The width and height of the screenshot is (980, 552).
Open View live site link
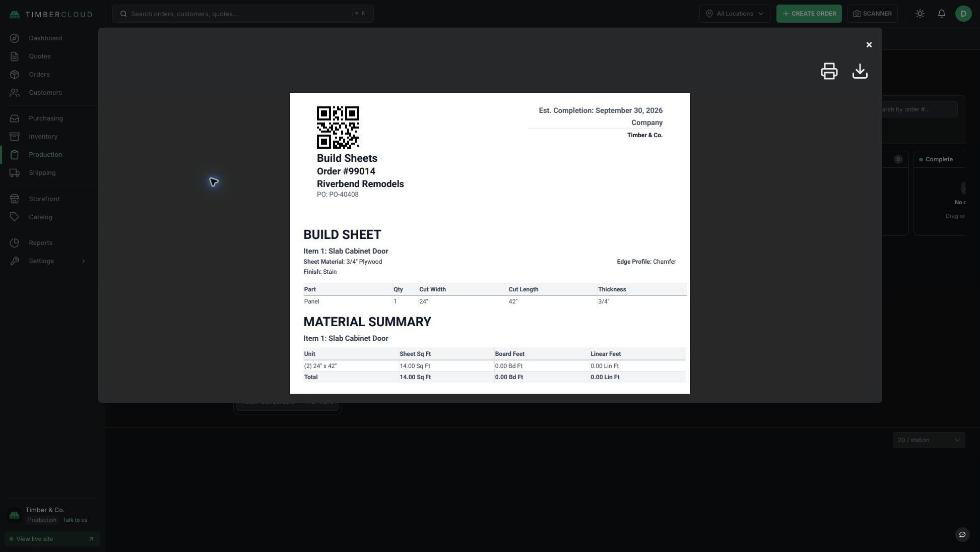(x=52, y=539)
